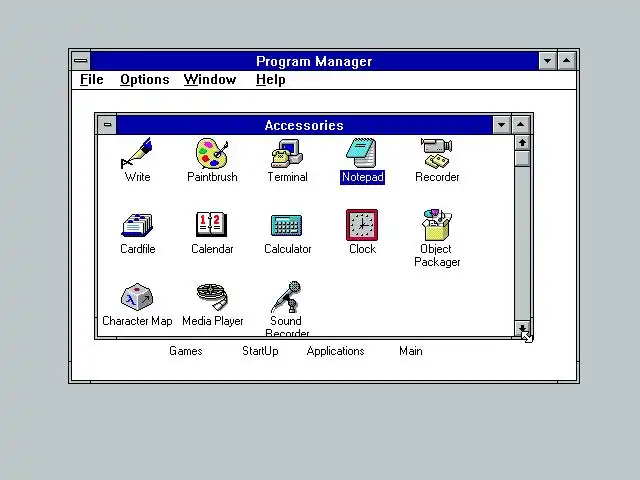Click the Accessories scrollbar track below thumb

coord(522,243)
